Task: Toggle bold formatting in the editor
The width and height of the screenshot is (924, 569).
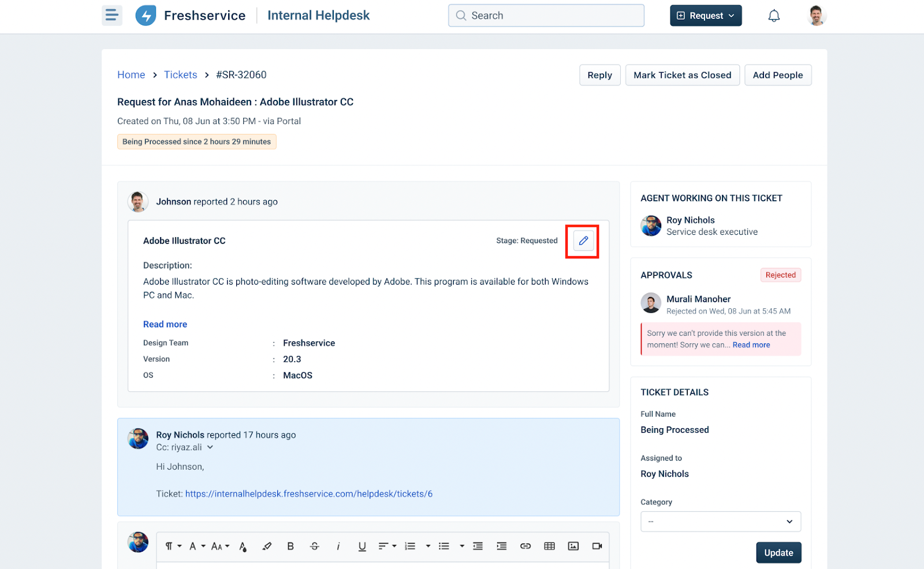Action: (290, 546)
